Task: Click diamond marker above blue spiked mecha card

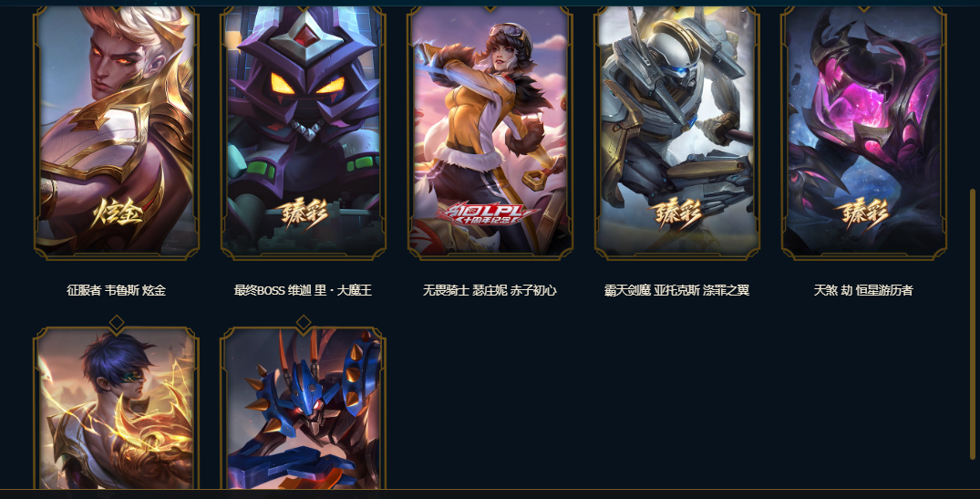Action: [x=304, y=323]
